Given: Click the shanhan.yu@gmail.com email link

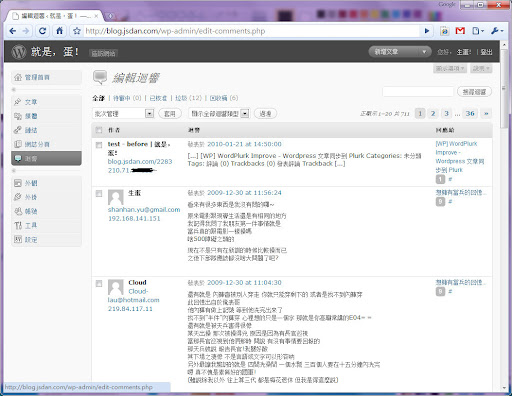Looking at the screenshot, I should (144, 210).
